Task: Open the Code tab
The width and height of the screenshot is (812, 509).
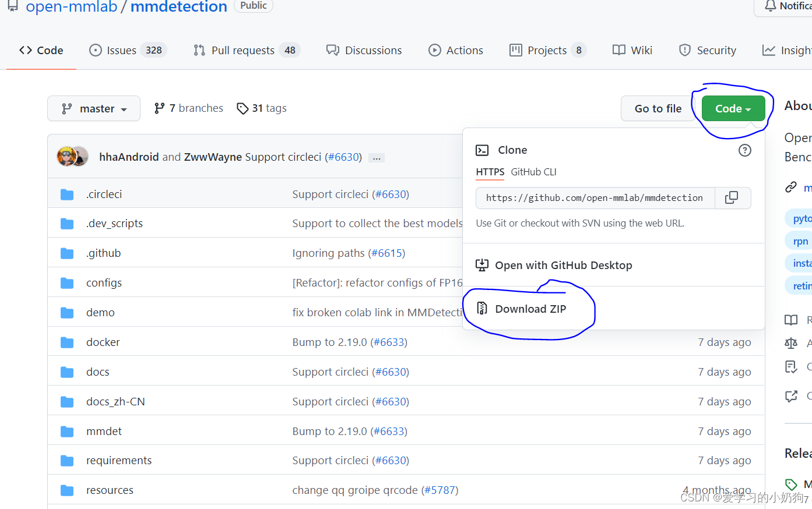Action: point(41,51)
